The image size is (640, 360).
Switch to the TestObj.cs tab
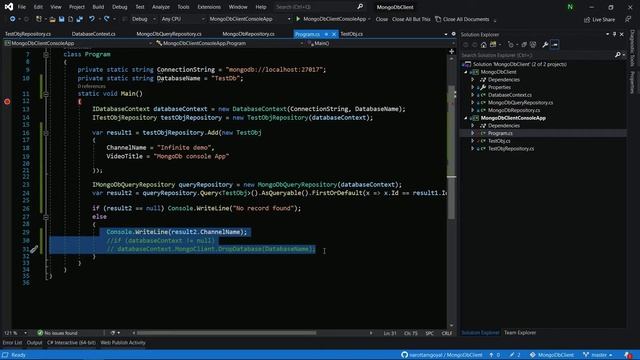tap(352, 34)
